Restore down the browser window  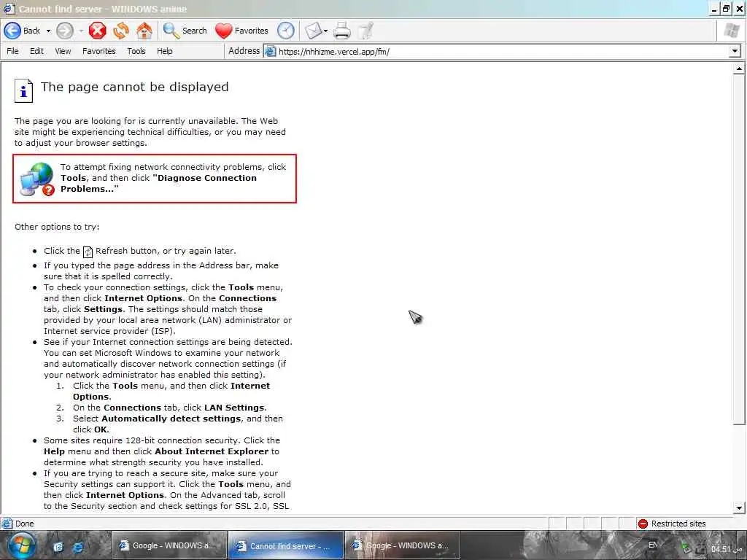pyautogui.click(x=726, y=9)
